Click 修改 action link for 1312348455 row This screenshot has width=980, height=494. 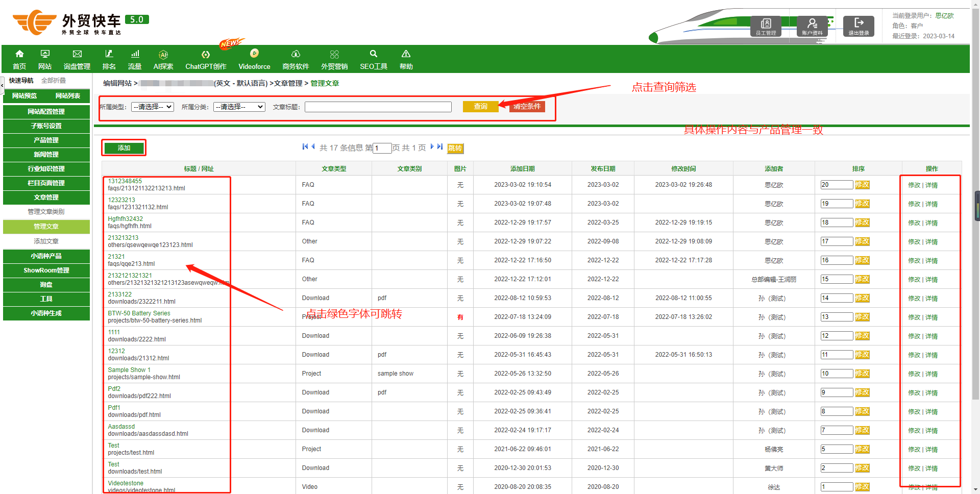coord(914,185)
